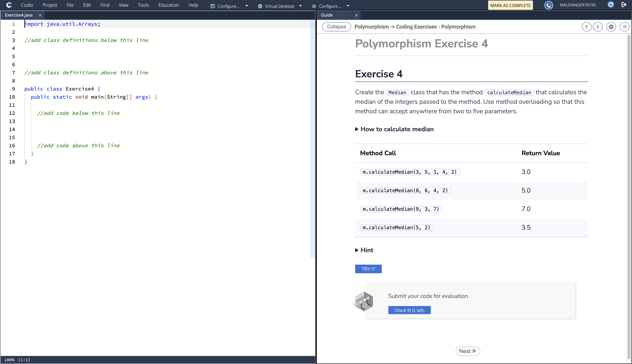Close the Guide tab
This screenshot has width=632, height=364.
point(356,15)
